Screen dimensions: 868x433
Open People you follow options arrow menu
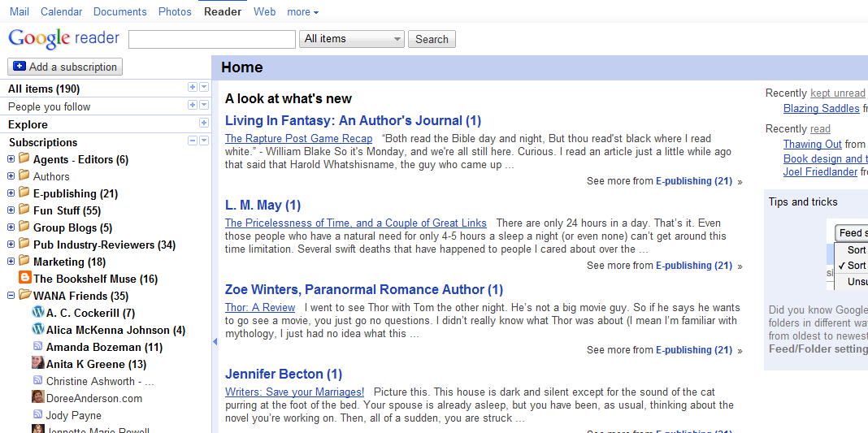(204, 105)
